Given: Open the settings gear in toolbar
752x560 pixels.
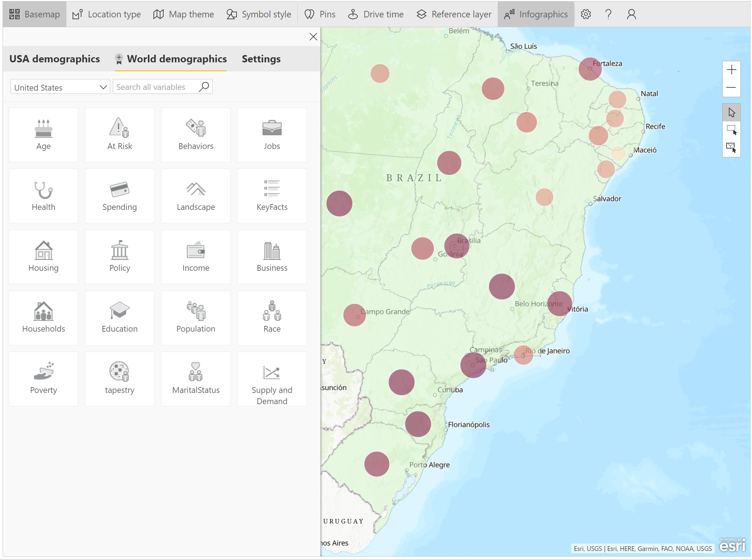Looking at the screenshot, I should point(586,14).
